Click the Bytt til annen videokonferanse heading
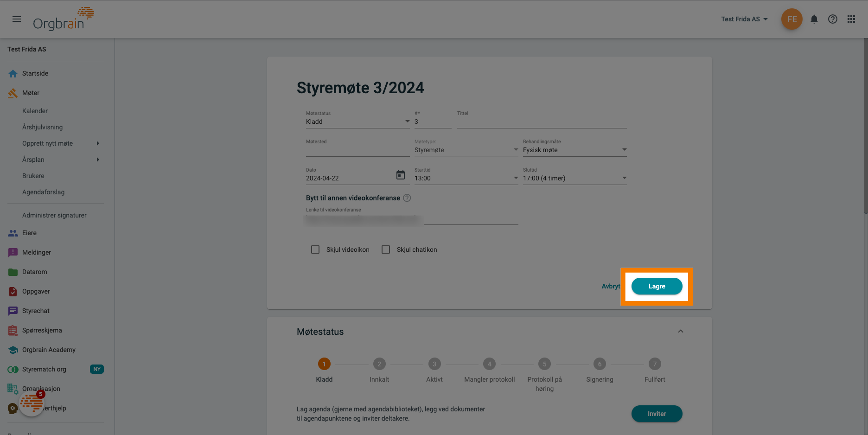Screen dimensions: 868x435 click(x=353, y=198)
